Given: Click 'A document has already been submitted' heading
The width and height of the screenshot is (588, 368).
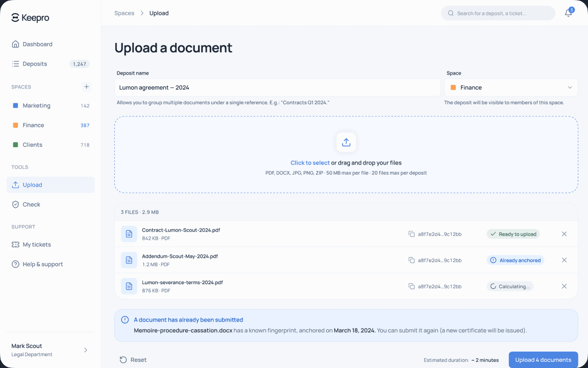Looking at the screenshot, I should 188,320.
